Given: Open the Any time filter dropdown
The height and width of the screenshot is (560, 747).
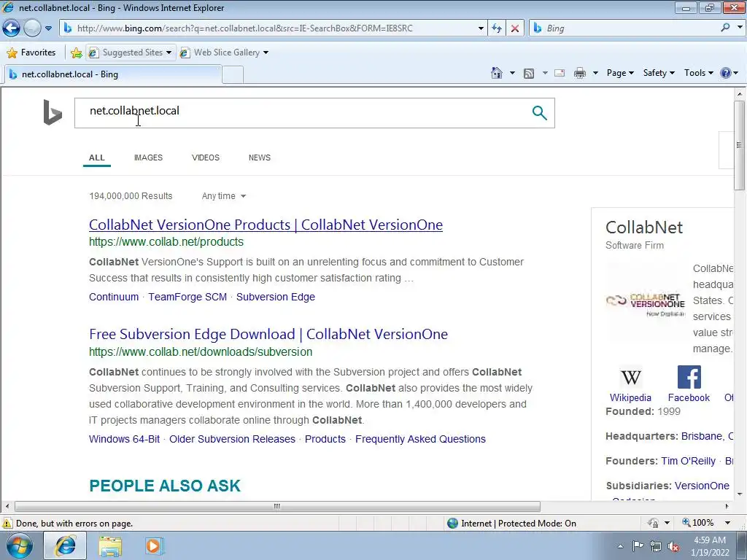Looking at the screenshot, I should 224,196.
